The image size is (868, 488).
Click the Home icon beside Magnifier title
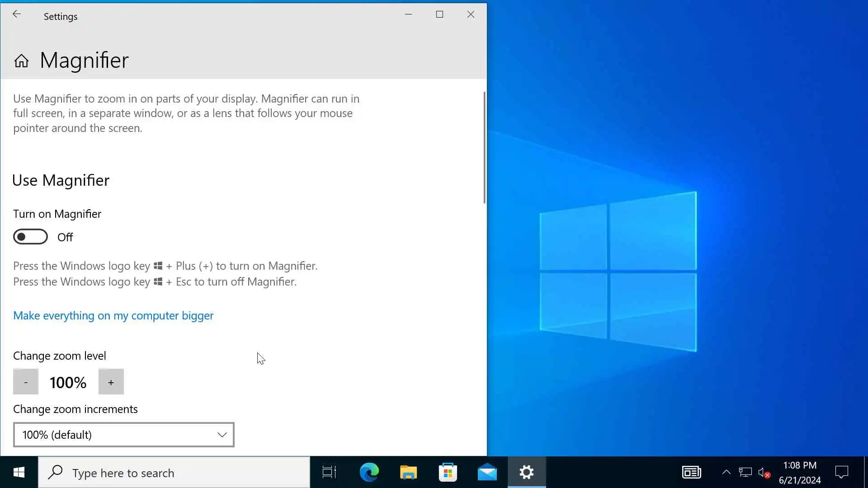(x=21, y=61)
